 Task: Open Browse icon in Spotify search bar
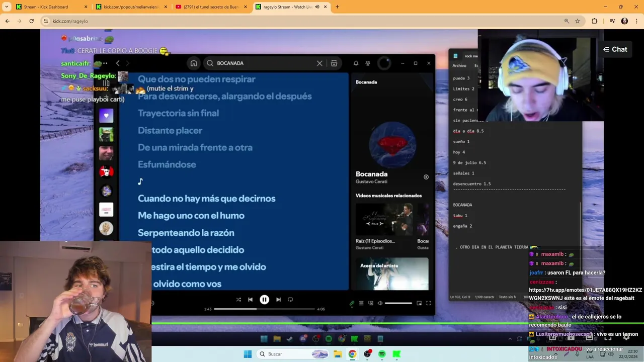(x=334, y=63)
